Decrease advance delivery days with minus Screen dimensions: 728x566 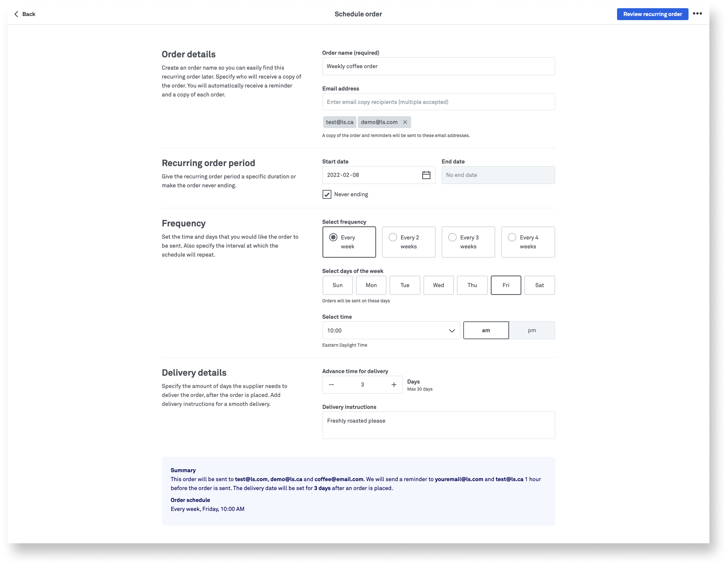click(x=331, y=385)
